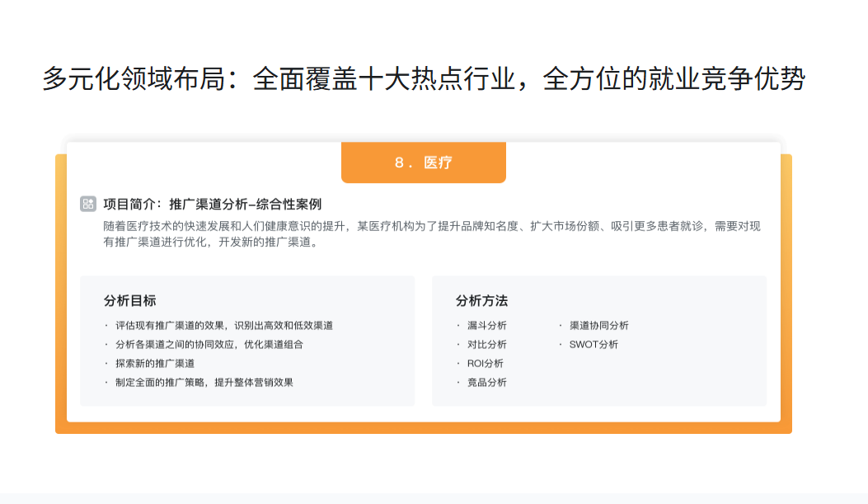Click the 渠道协同分析 method item
This screenshot has width=868, height=504.
pos(598,326)
